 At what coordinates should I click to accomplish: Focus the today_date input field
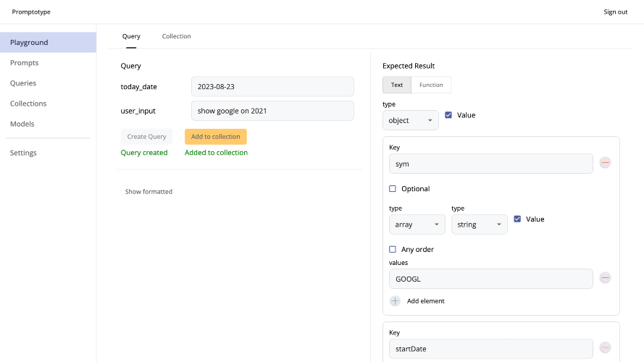click(272, 87)
